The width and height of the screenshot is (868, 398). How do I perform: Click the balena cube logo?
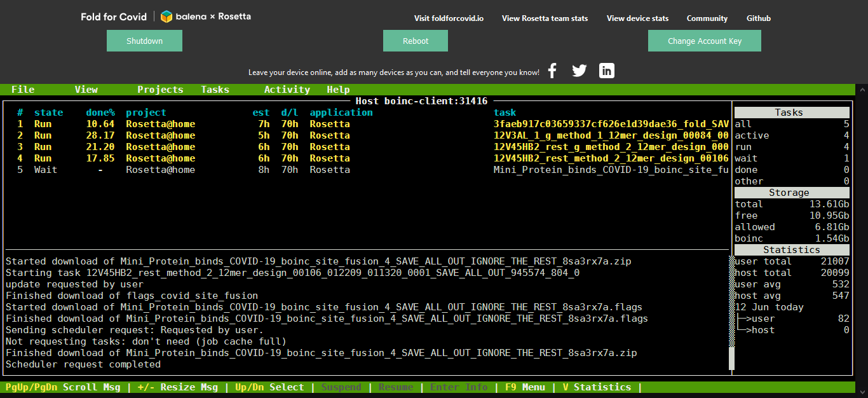coord(166,17)
